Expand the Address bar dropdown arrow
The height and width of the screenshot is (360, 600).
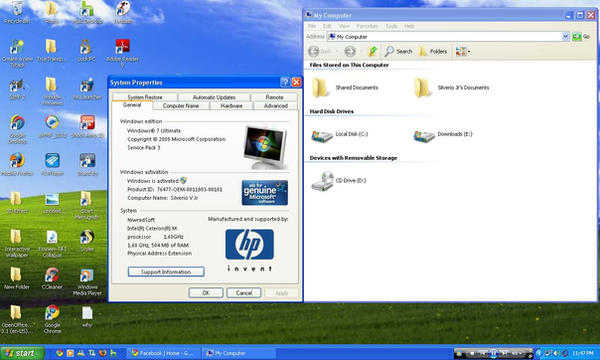[566, 36]
